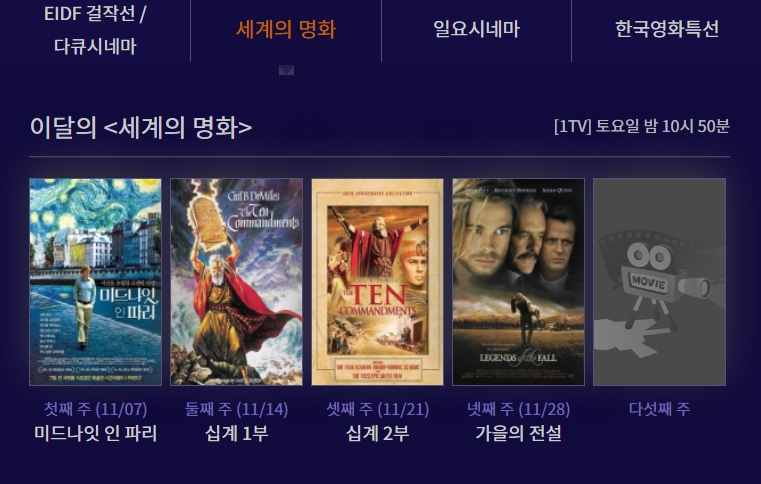Open the Midnight in Paris poster
Screen dimensions: 761x484
click(95, 282)
